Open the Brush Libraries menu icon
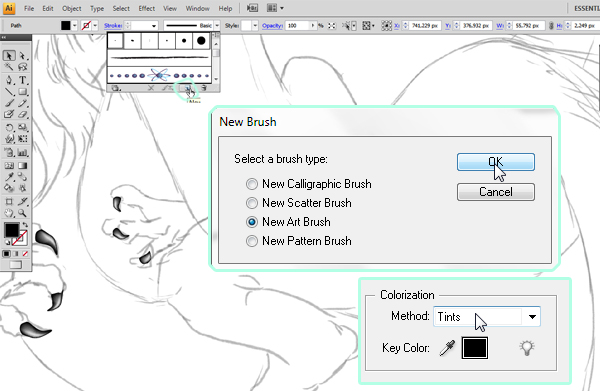600x391 pixels. [116, 88]
